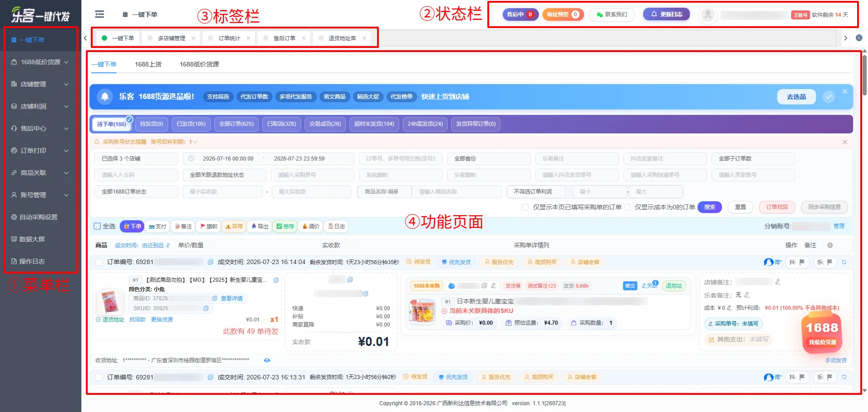The image size is (868, 412).
Task: Open 数据大屏 in the sidebar
Action: (41, 239)
